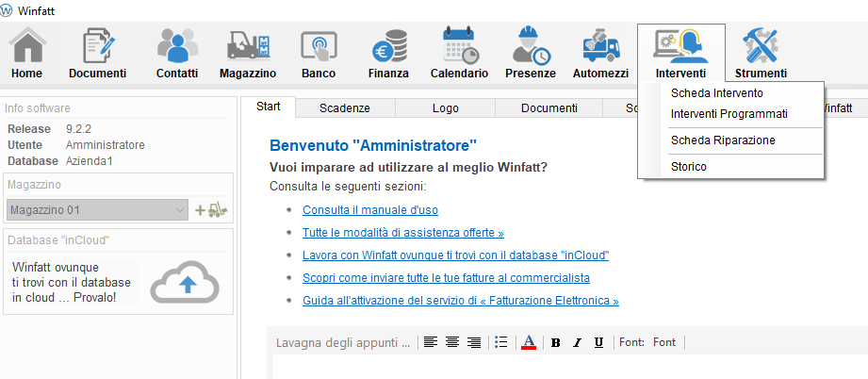Switch to the Logo tab
Viewport: 868px width, 379px height.
(x=445, y=108)
